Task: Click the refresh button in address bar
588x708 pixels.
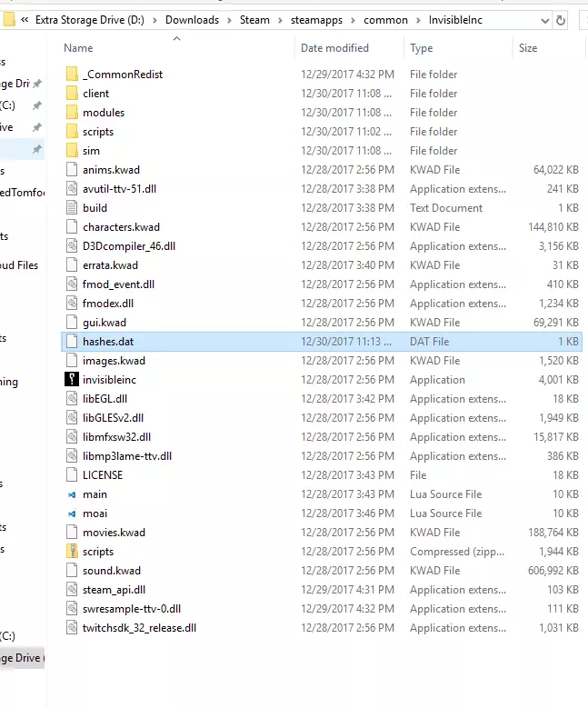Action: [x=561, y=20]
